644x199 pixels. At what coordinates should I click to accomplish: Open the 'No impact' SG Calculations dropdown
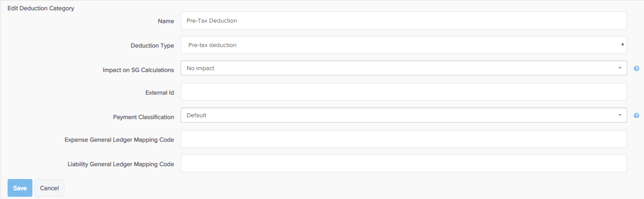[403, 68]
